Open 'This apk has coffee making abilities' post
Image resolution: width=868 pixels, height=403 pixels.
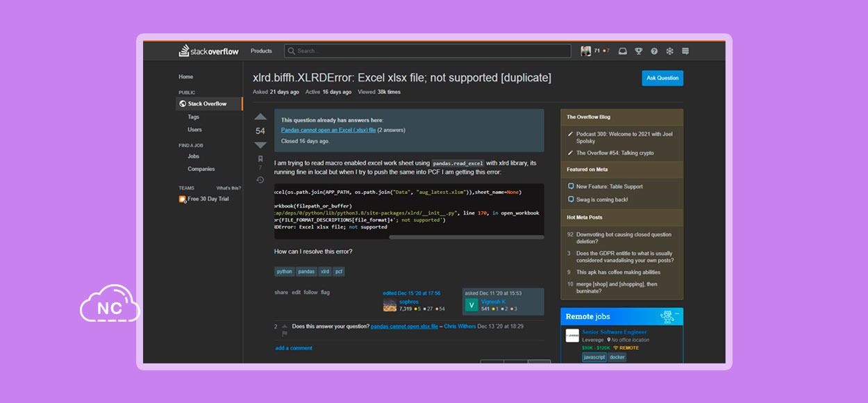click(x=618, y=272)
